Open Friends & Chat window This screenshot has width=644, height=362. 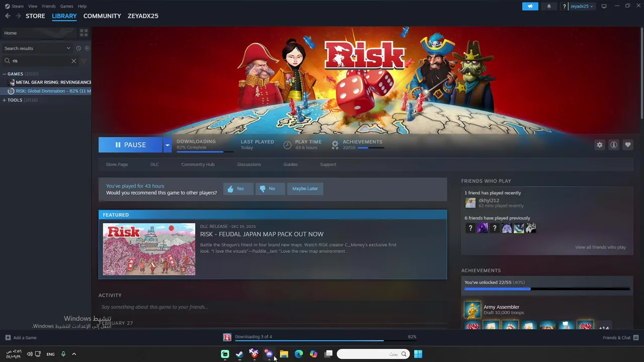pos(620,338)
